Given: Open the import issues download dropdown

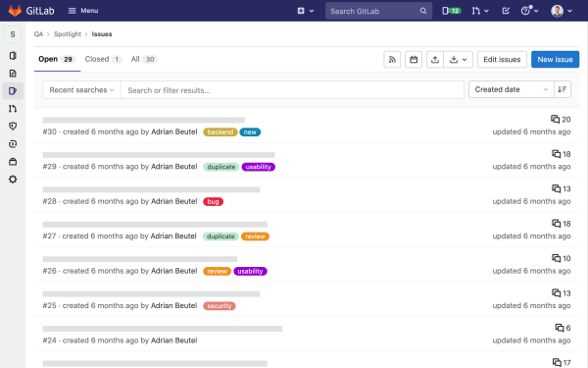Looking at the screenshot, I should 459,59.
